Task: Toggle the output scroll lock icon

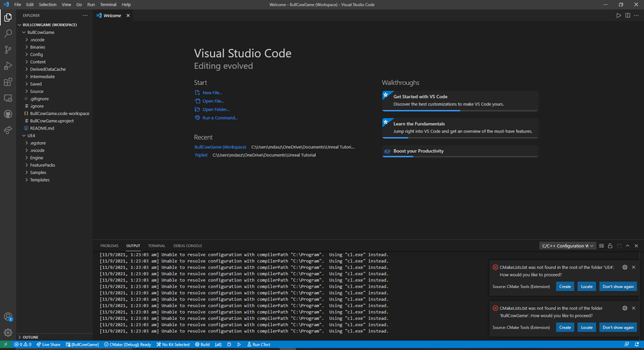Action: pos(610,246)
